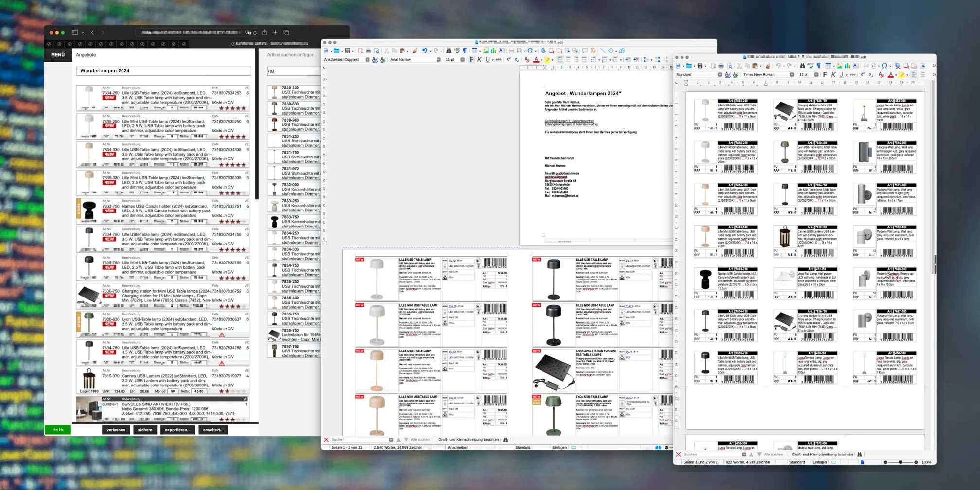Image resolution: width=980 pixels, height=490 pixels.
Task: Click the print icon in the middle Writer window
Action: coord(368,51)
